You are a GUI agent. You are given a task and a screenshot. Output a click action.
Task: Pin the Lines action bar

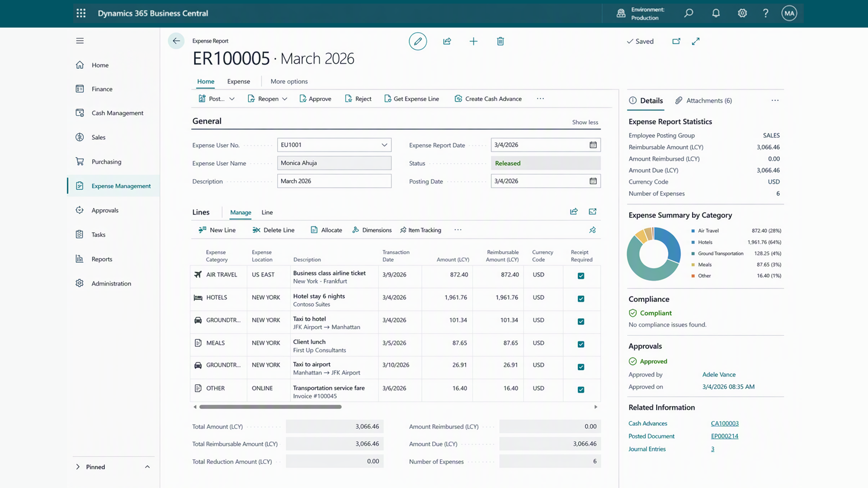(593, 230)
